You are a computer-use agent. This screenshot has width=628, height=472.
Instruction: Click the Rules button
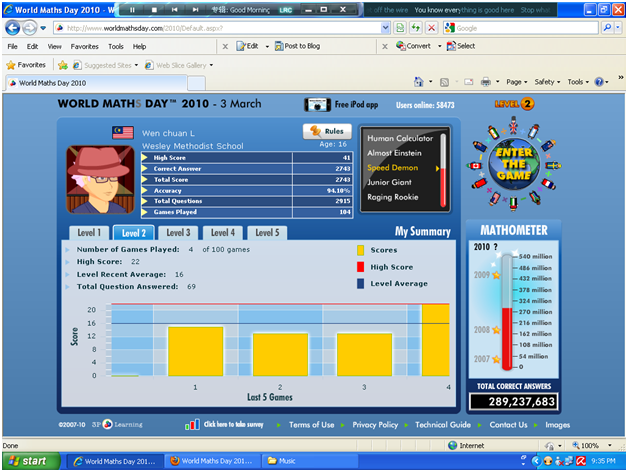(x=327, y=131)
